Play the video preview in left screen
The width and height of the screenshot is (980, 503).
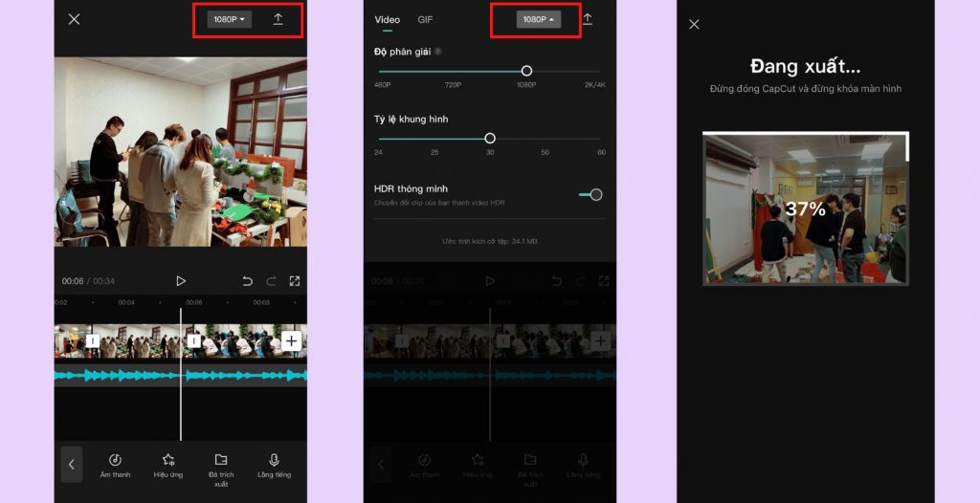click(181, 281)
